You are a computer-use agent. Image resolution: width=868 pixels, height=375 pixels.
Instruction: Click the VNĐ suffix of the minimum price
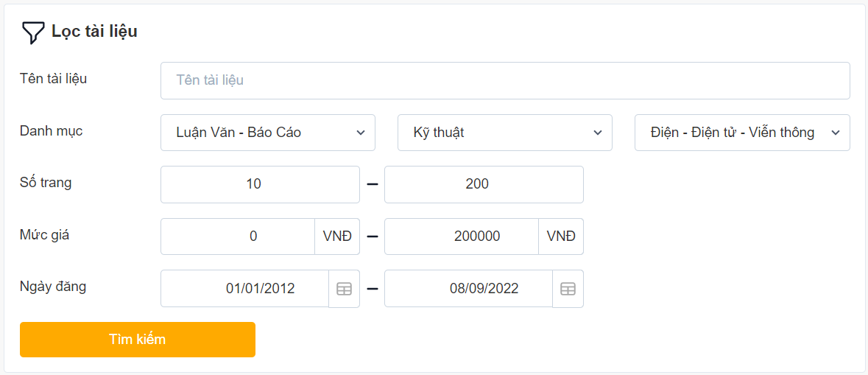[x=337, y=236]
